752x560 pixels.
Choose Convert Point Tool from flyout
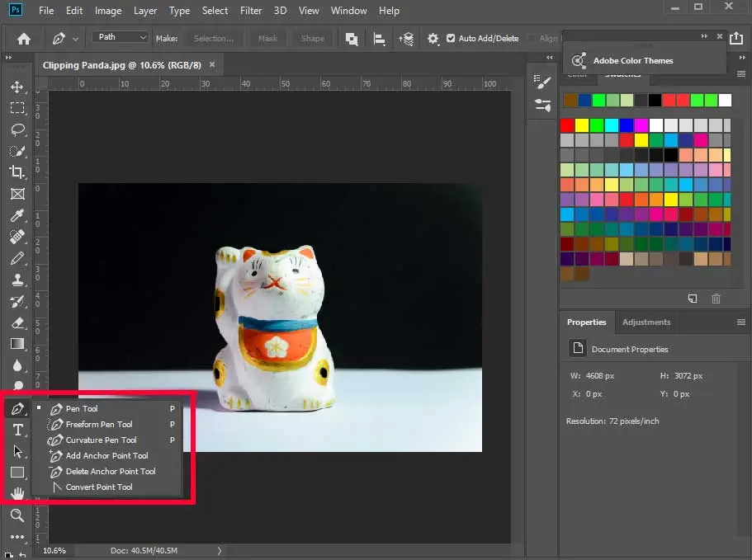coord(99,487)
